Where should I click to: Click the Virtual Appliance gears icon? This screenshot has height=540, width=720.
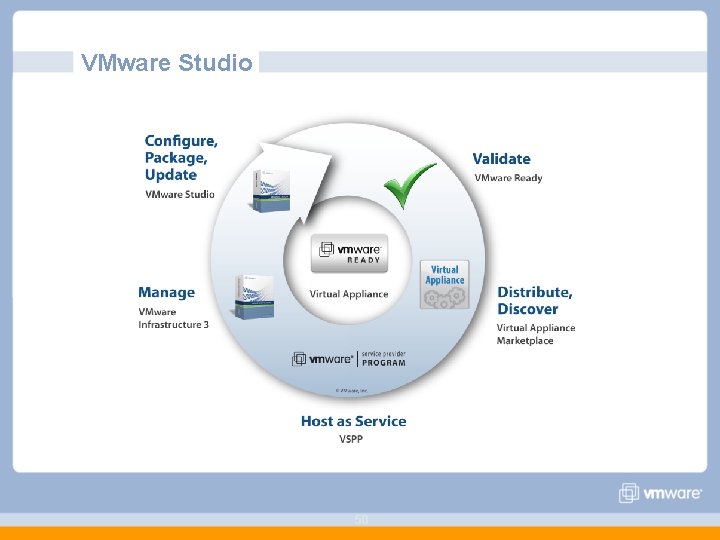coord(444,285)
